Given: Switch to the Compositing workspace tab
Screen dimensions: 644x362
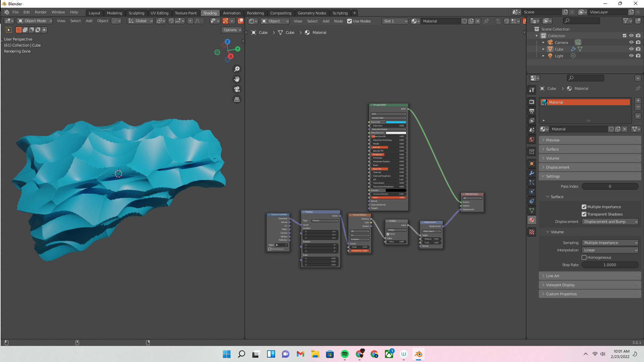Looking at the screenshot, I should tap(280, 13).
